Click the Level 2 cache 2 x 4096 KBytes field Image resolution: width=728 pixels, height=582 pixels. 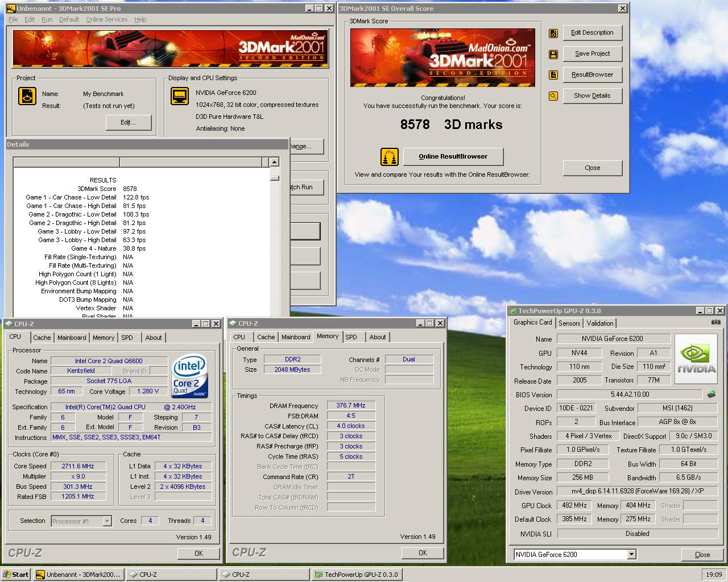[x=184, y=487]
